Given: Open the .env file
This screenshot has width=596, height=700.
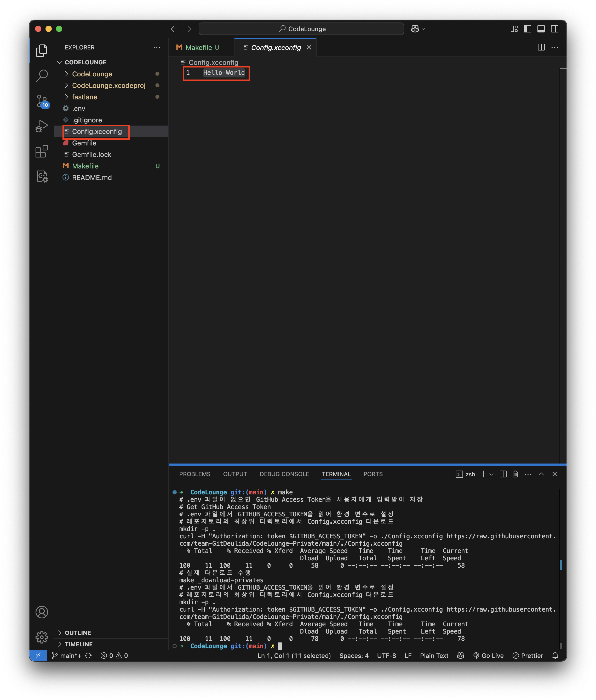Looking at the screenshot, I should (111, 109).
